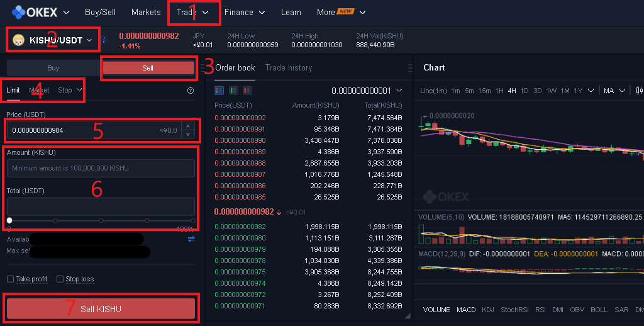The image size is (644, 326).
Task: Click the last price 0.000000000982 in the order book
Action: [x=244, y=211]
